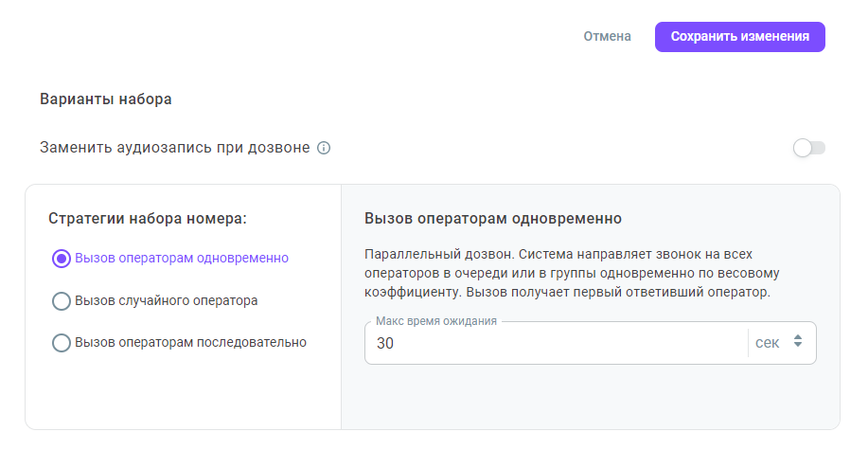
Task: Click the Заменить аудиозапись при дозвоне label text
Action: (x=174, y=148)
